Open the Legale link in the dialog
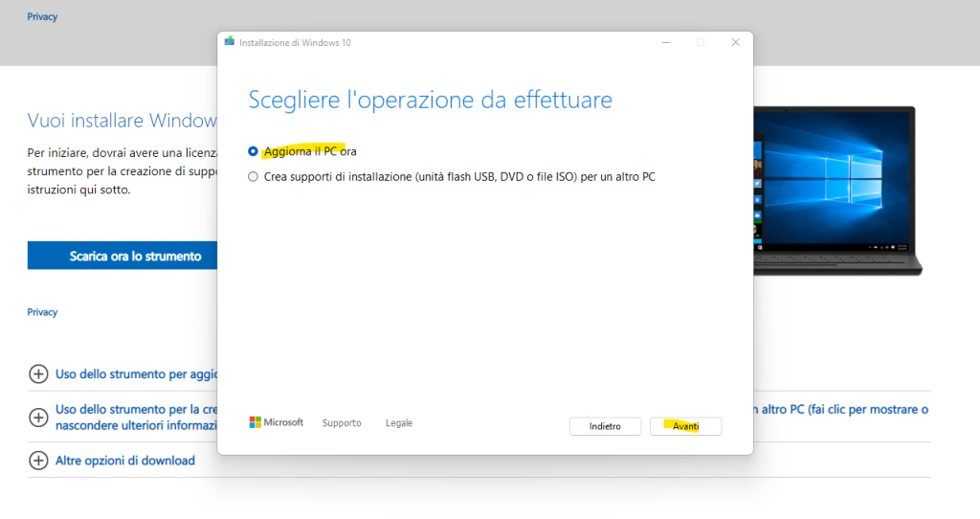Viewport: 980px width, 519px height. tap(399, 423)
